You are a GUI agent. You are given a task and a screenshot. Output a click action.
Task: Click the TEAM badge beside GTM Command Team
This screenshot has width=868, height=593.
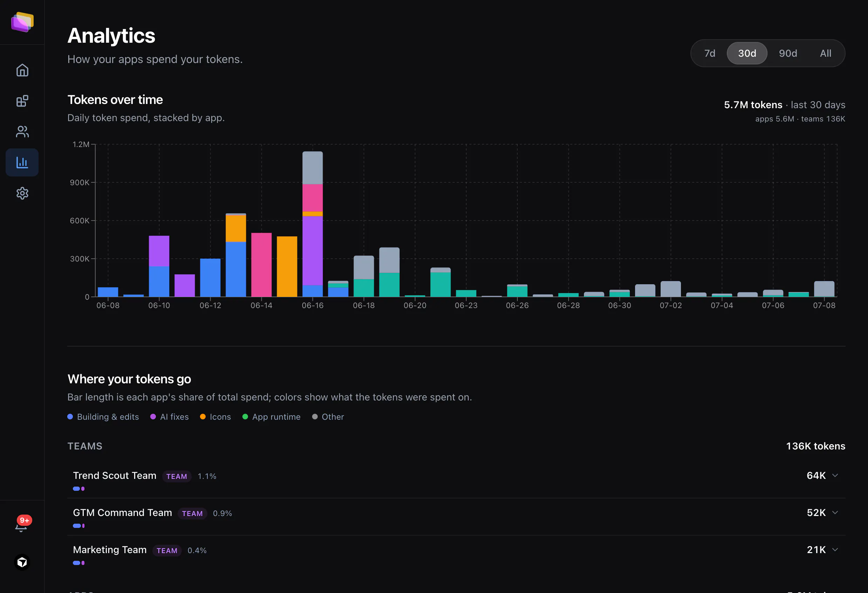[x=192, y=513]
